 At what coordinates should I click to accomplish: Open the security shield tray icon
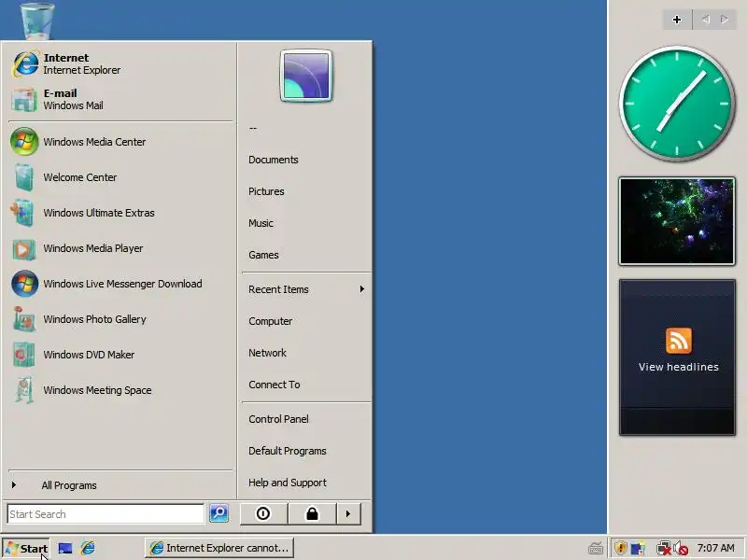pyautogui.click(x=620, y=548)
